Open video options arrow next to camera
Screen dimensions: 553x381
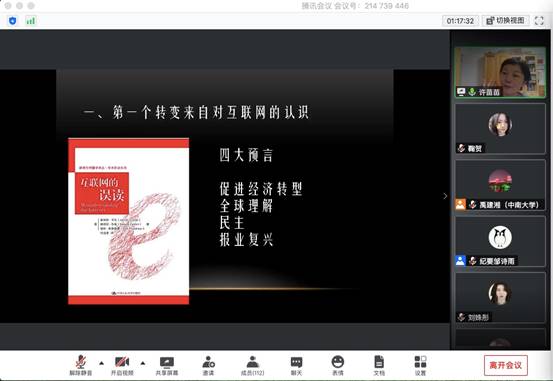point(143,363)
